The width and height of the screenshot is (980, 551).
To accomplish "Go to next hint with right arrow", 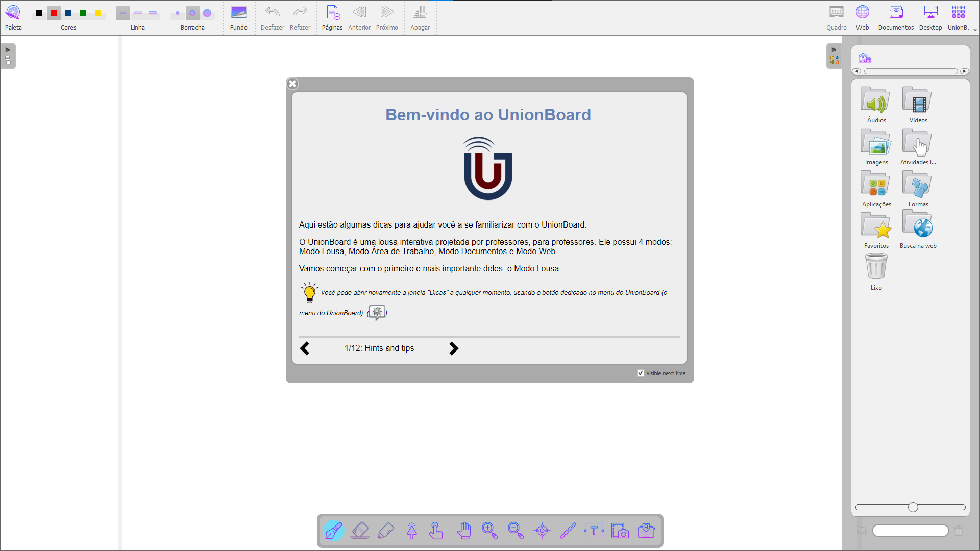I will [453, 348].
